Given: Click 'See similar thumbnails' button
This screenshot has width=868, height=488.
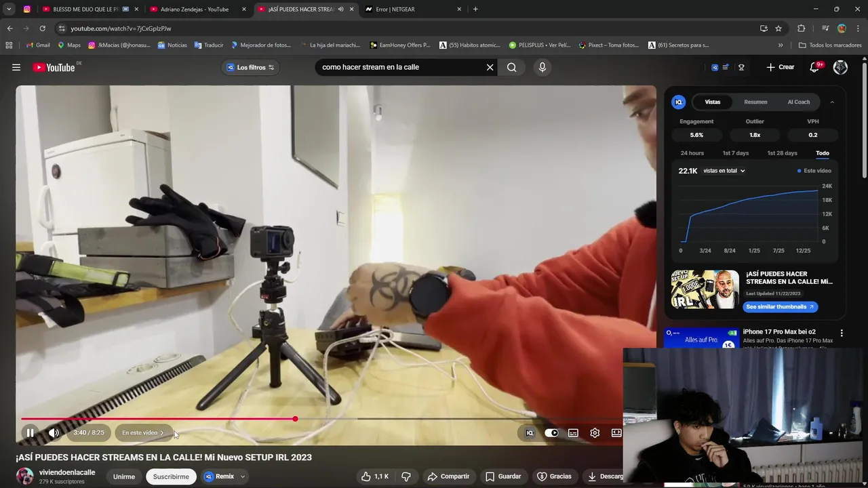Looking at the screenshot, I should [780, 307].
